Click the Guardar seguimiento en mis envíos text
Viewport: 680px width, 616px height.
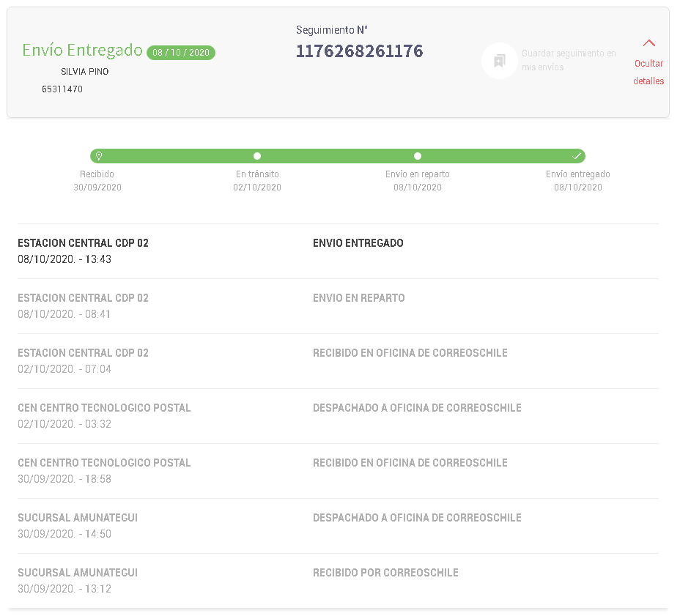(568, 60)
